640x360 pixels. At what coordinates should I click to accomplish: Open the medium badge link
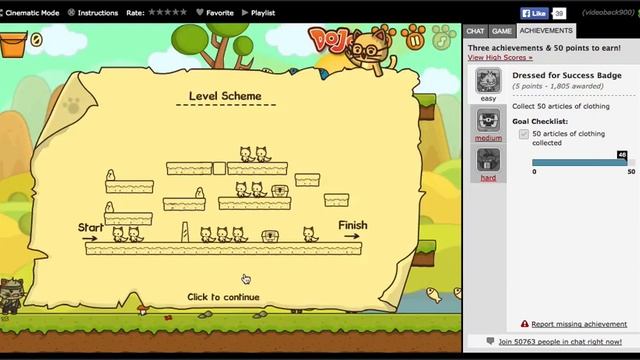[x=488, y=138]
